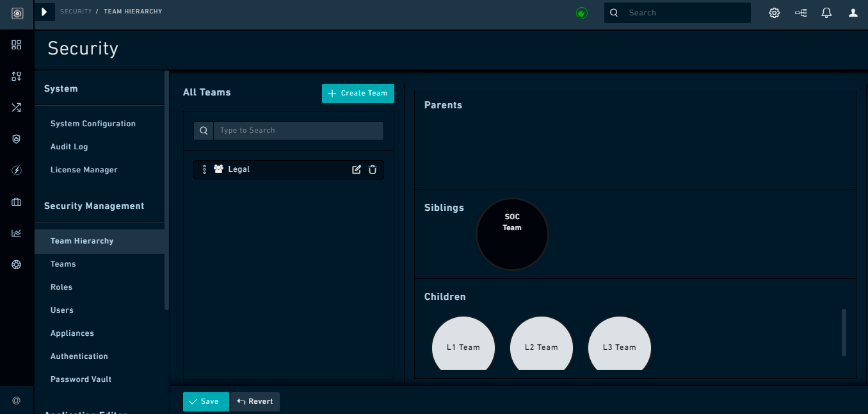Click the SECURITY breadcrumb link
The width and height of the screenshot is (868, 414).
[76, 12]
